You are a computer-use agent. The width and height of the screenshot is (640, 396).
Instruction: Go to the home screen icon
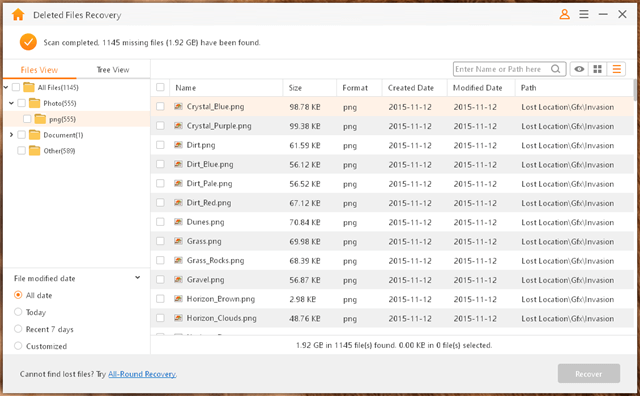pos(18,15)
